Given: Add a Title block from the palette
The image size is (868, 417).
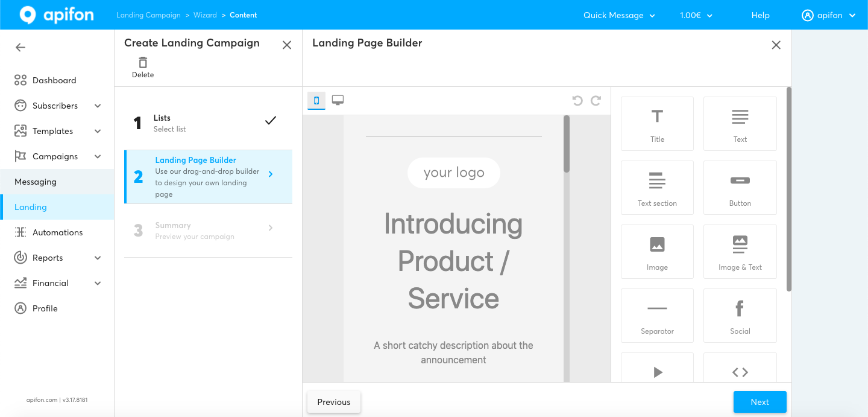Looking at the screenshot, I should [657, 123].
